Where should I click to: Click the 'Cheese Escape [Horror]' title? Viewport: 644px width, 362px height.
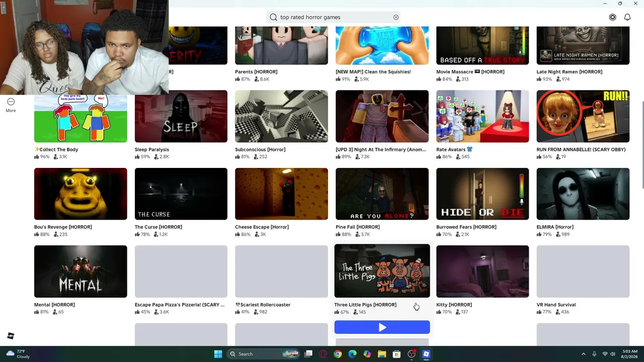(262, 227)
